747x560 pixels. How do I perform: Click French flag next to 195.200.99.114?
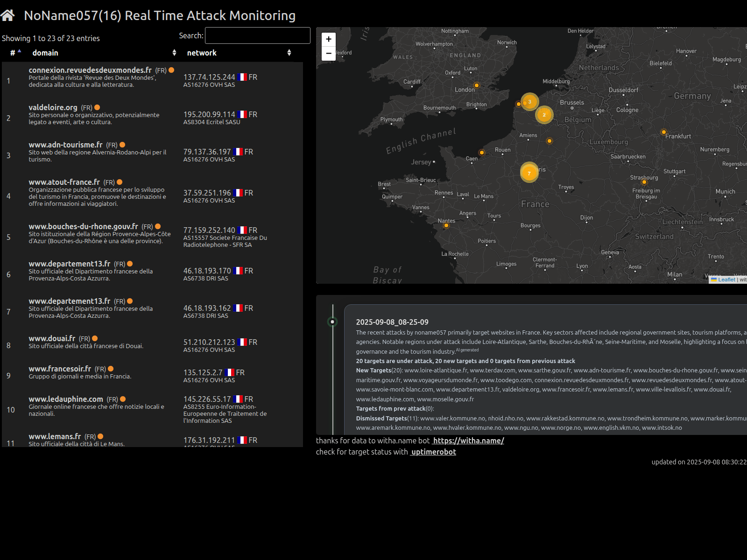click(x=242, y=114)
